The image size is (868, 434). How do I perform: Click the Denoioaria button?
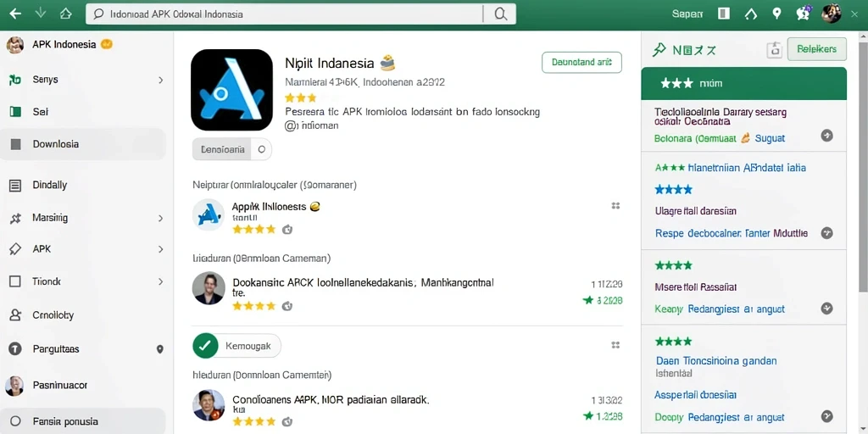[x=222, y=149]
